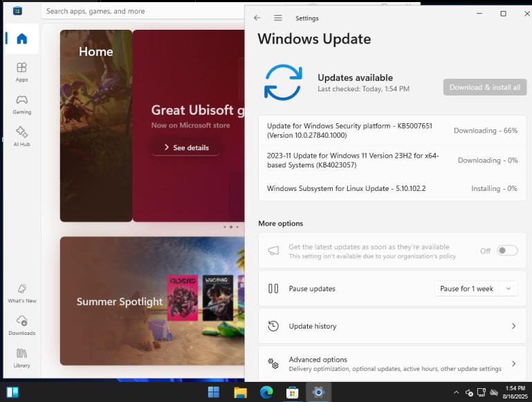Open AI Hub in Microsoft Store
The image size is (532, 402).
point(21,136)
